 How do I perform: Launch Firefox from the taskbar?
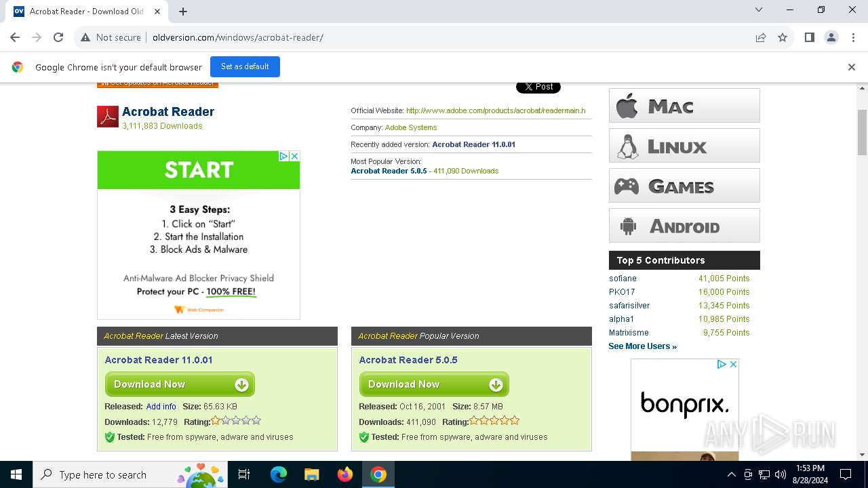tap(345, 474)
